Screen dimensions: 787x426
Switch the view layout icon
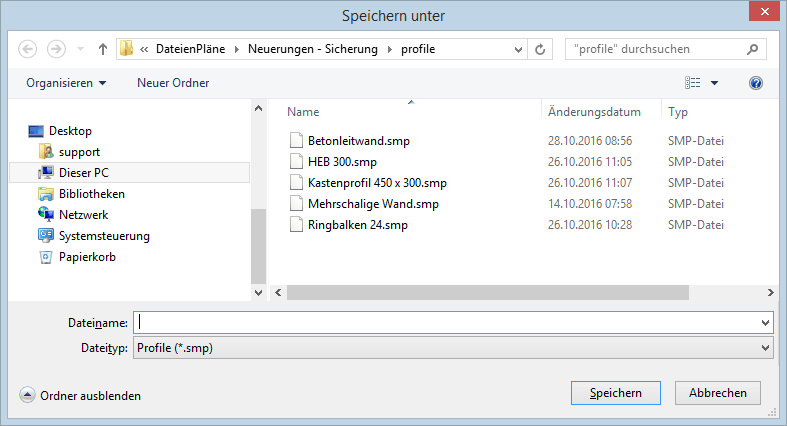(x=693, y=83)
